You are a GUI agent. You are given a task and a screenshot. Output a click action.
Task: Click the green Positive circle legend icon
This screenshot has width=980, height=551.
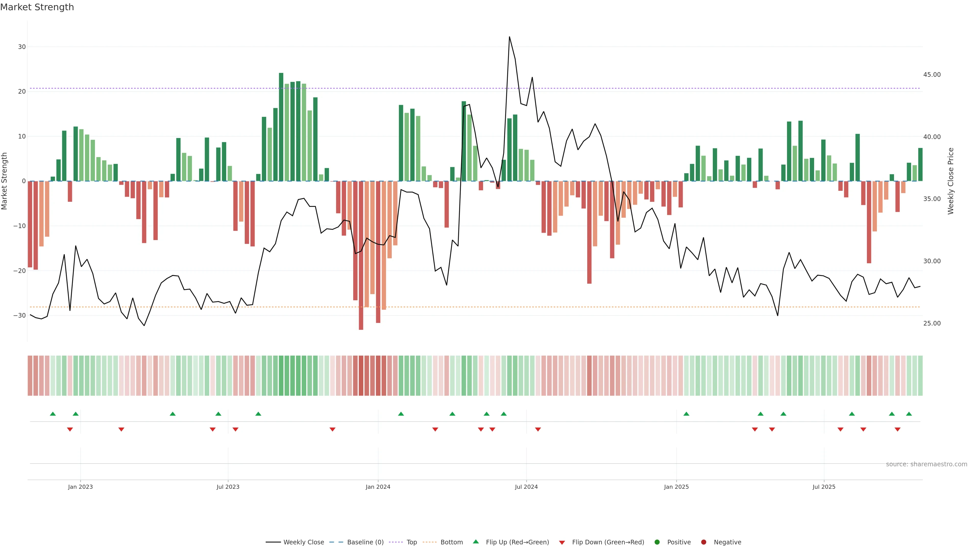tap(657, 542)
